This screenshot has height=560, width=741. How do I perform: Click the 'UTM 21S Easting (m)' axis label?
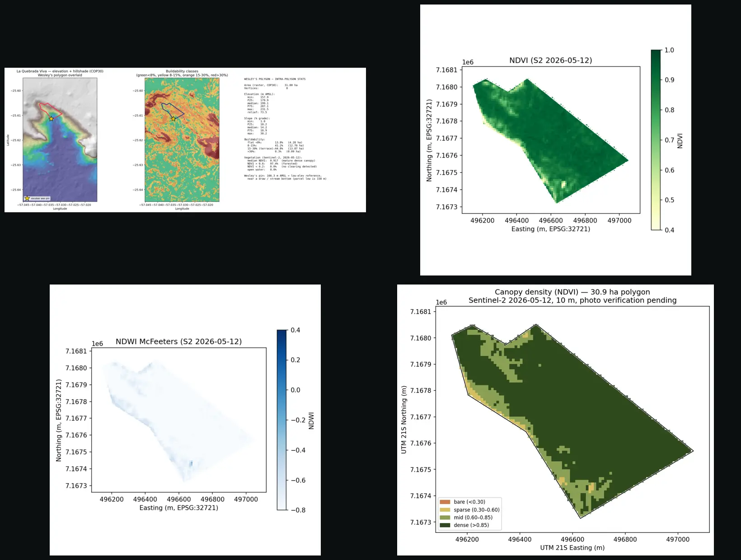pos(572,548)
